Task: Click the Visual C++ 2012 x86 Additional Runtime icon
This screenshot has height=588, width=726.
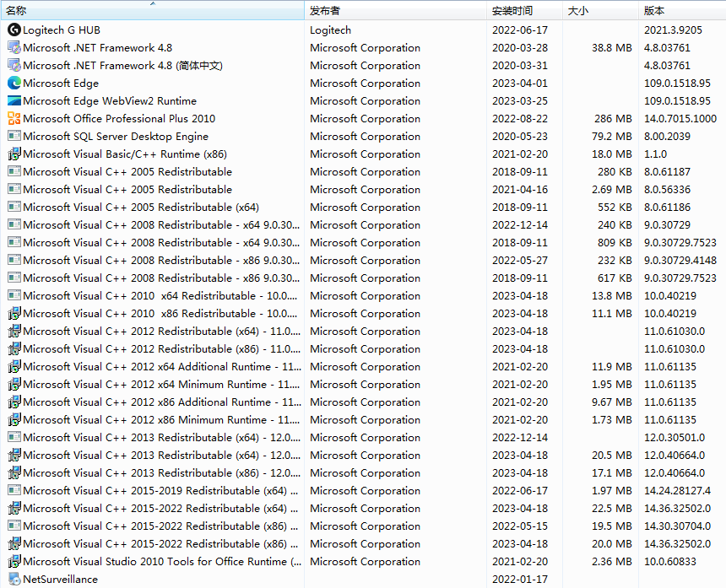Action: [14, 402]
